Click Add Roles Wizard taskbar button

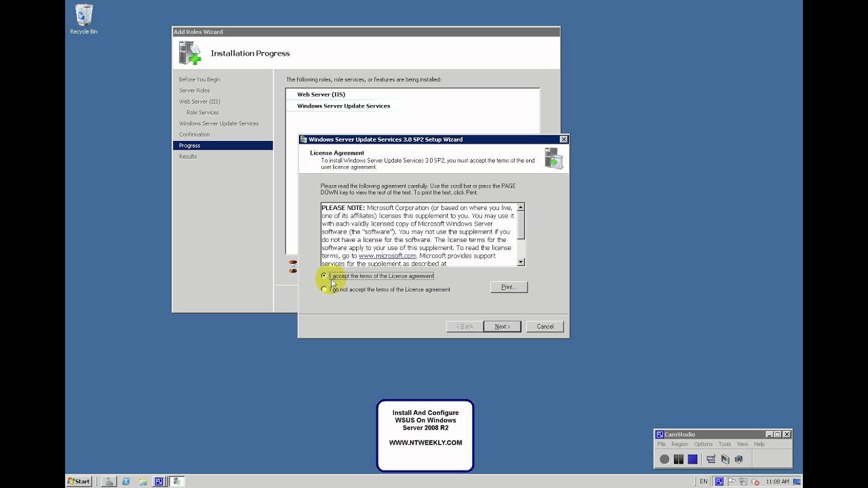pyautogui.click(x=176, y=481)
